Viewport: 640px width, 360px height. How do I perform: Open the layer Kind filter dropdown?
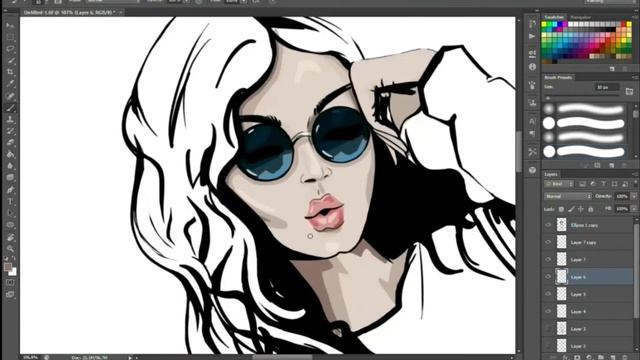[x=559, y=184]
